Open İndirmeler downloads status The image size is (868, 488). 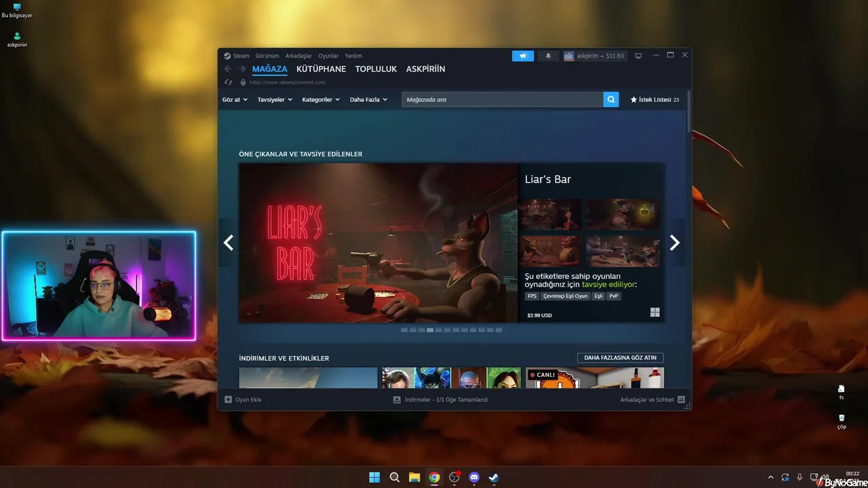click(441, 400)
